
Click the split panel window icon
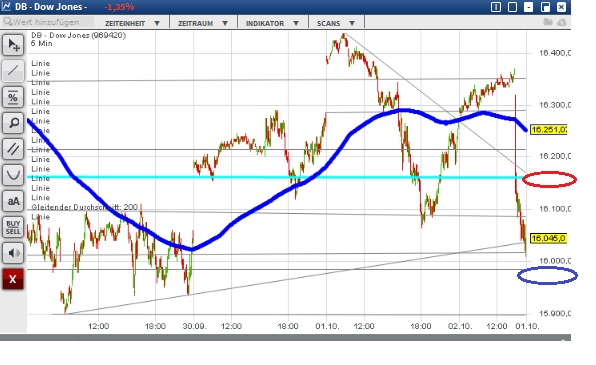(x=496, y=7)
